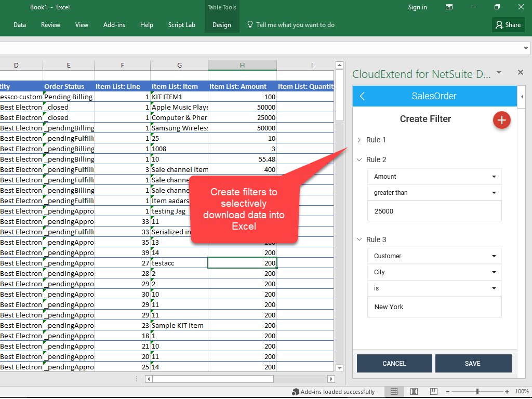Close the CloudExtend task pane
The width and height of the screenshot is (532, 399).
pos(521,72)
